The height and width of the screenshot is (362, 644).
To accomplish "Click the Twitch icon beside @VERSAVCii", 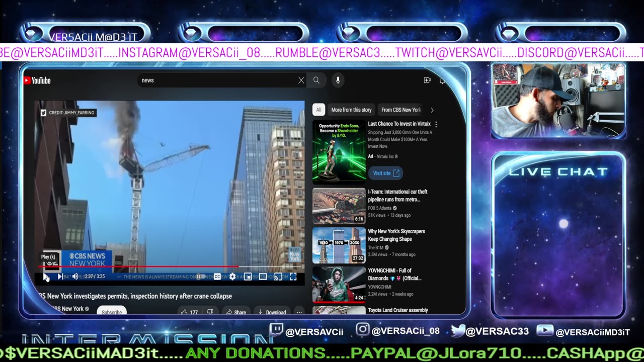I will coord(276,330).
